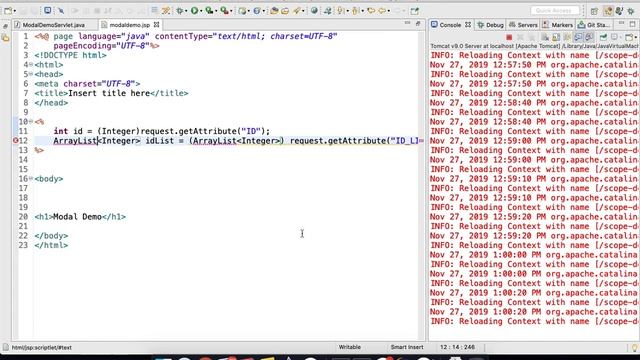
Task: Close the modaldemo.jsp tab
Action: click(x=156, y=25)
